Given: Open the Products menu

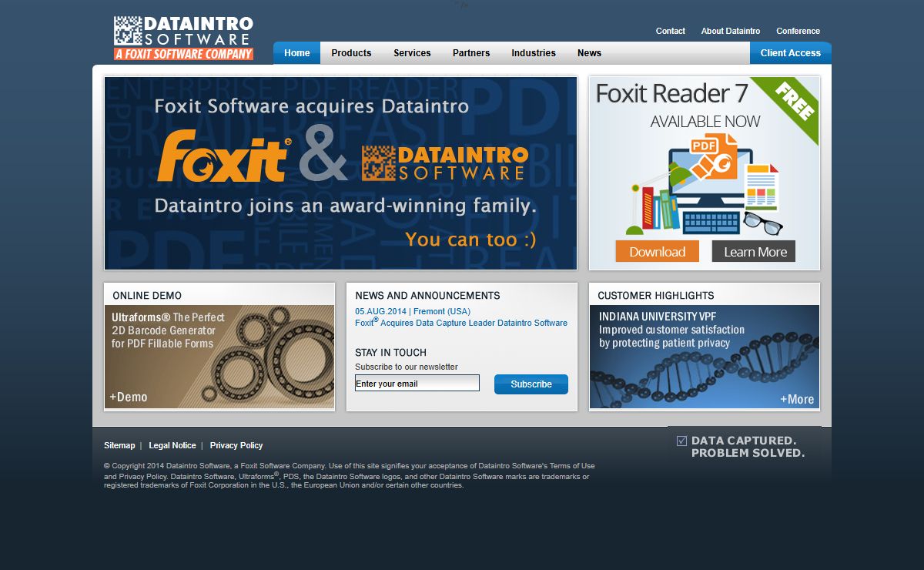Looking at the screenshot, I should point(351,53).
